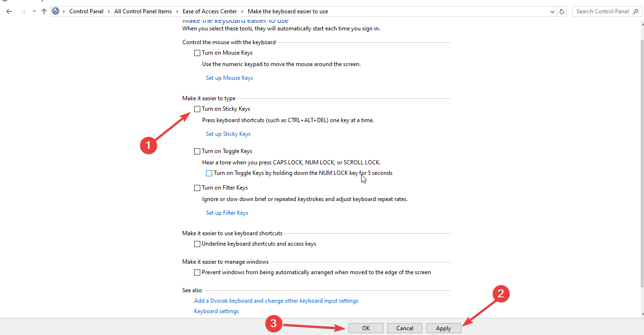Screen dimensions: 644x335
Task: Enable Turn on Toggle Keys
Action: (197, 151)
